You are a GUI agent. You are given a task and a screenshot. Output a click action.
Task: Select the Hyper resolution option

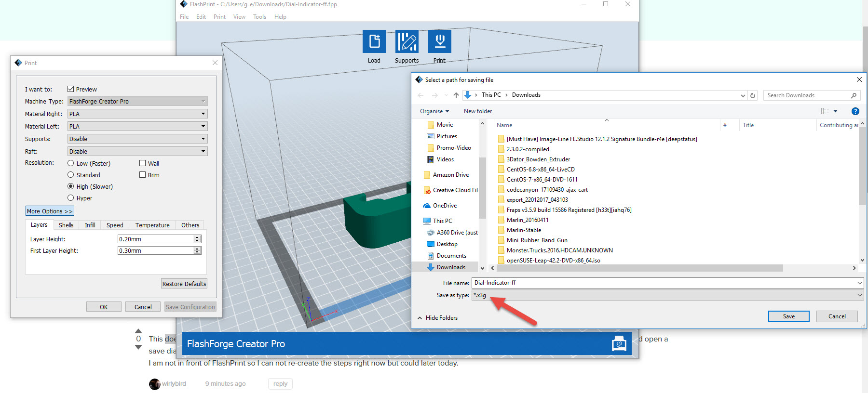coord(71,198)
